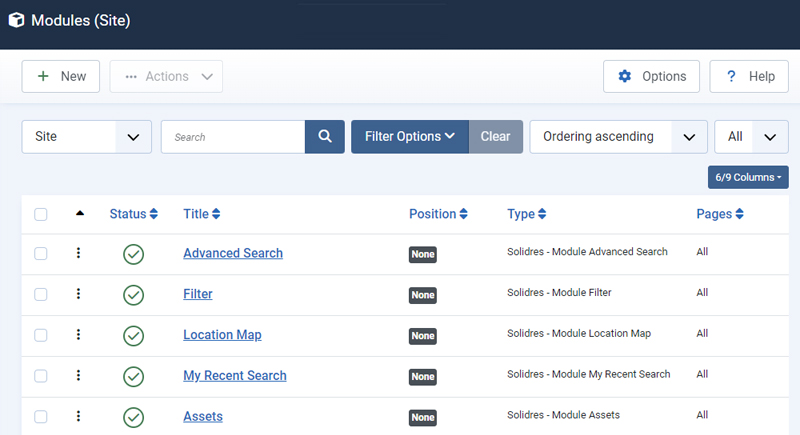Click the None position badge for Advanced Search

(x=422, y=254)
